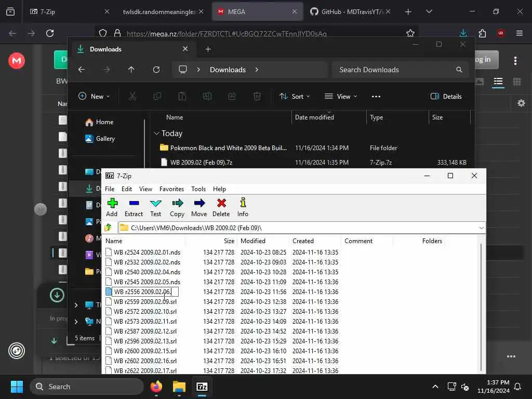532x399 pixels.
Task: Select file WB r2587 2009.02.12.srl
Action: pyautogui.click(x=145, y=331)
